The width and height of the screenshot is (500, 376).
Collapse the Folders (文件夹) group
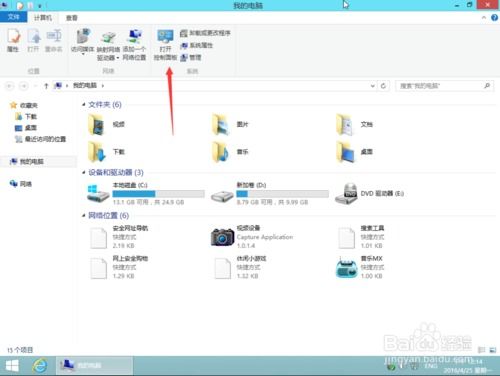coord(84,105)
